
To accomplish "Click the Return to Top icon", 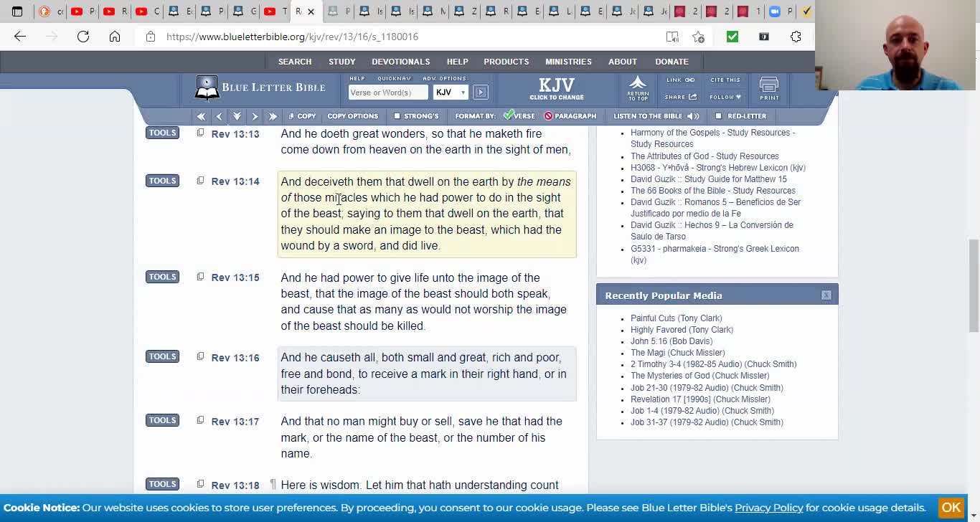I will pyautogui.click(x=638, y=87).
